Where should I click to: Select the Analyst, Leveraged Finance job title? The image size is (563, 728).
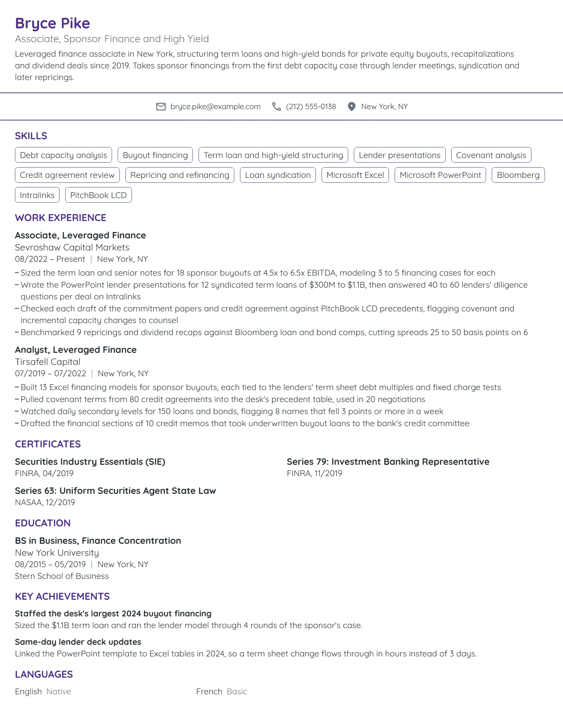[76, 350]
